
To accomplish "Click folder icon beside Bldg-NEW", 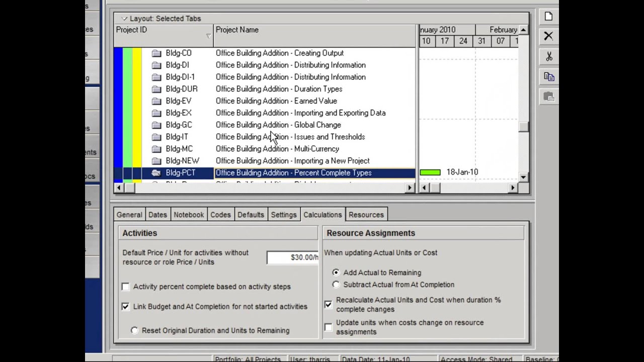I will (x=156, y=161).
